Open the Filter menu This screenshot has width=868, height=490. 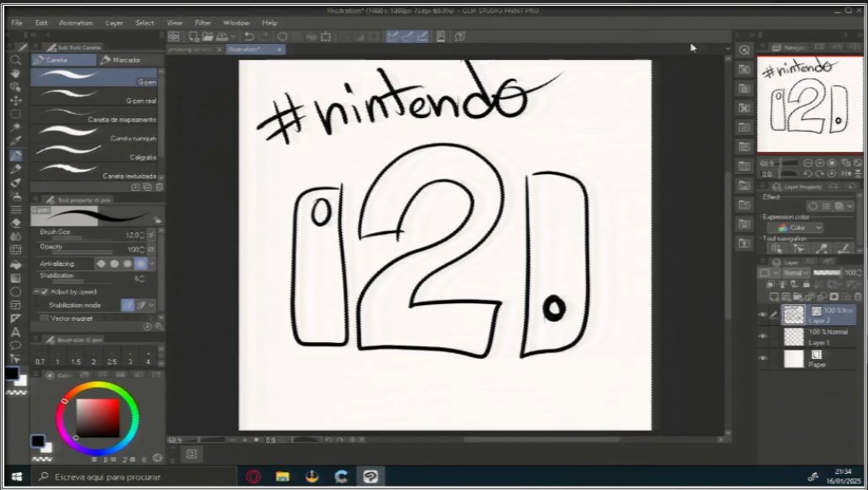point(203,23)
